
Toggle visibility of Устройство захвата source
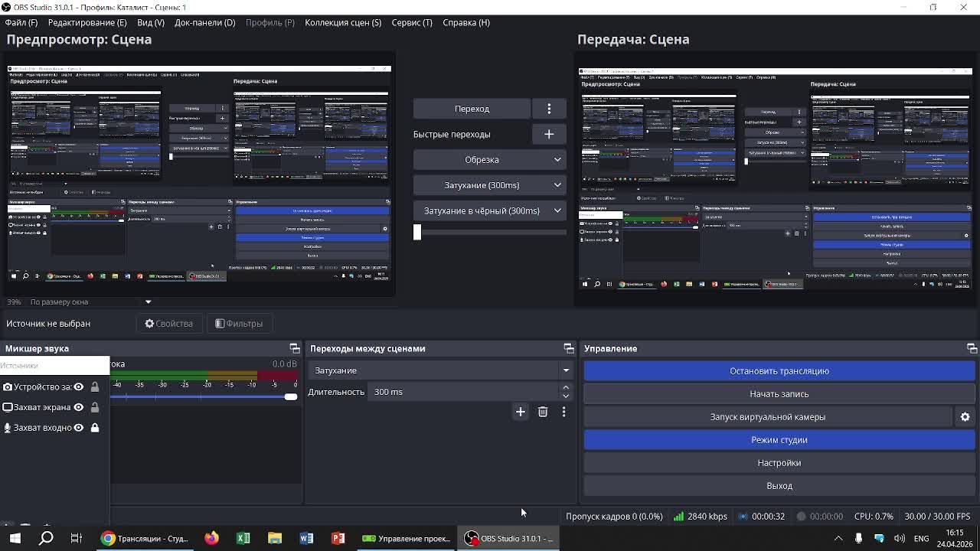(x=78, y=387)
